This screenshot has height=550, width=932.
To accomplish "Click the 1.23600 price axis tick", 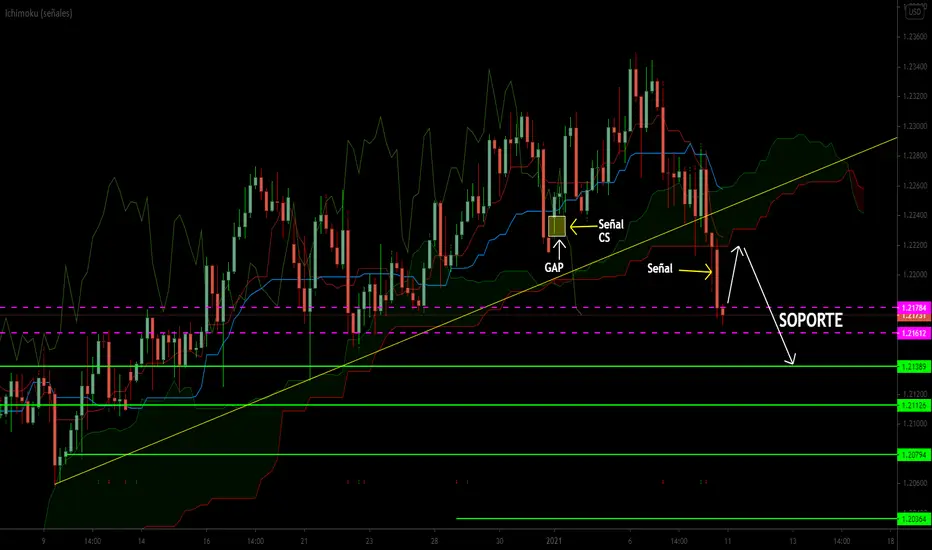I will (915, 37).
